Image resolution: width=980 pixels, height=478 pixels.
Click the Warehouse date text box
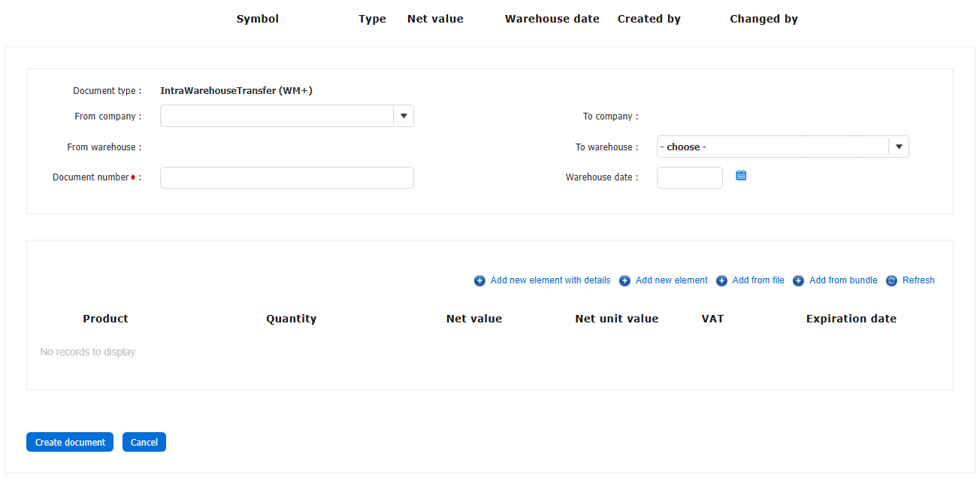tap(689, 177)
